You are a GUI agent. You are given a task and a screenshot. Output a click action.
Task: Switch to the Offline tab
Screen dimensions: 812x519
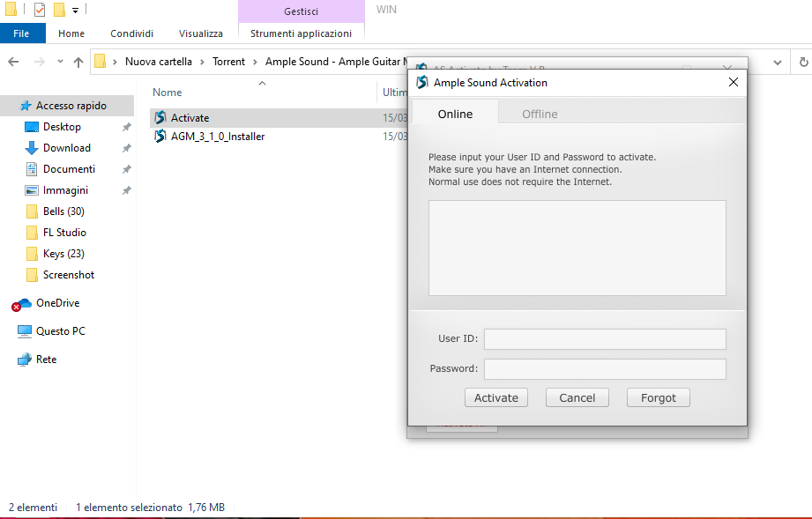540,114
